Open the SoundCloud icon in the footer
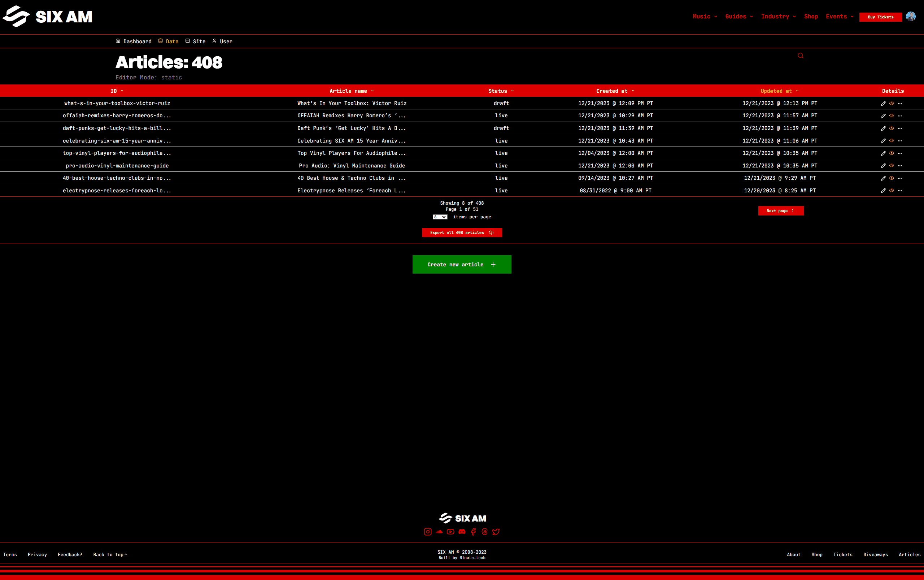Image resolution: width=924 pixels, height=580 pixels. [x=439, y=532]
